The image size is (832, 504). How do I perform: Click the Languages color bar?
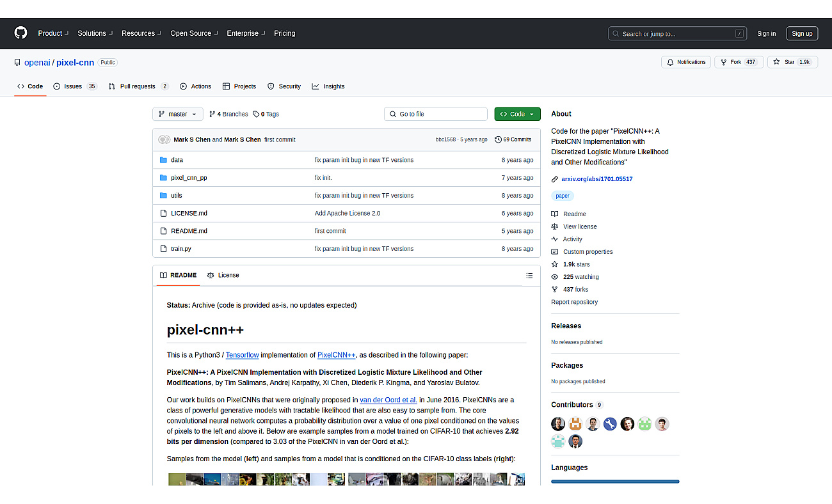pyautogui.click(x=615, y=482)
